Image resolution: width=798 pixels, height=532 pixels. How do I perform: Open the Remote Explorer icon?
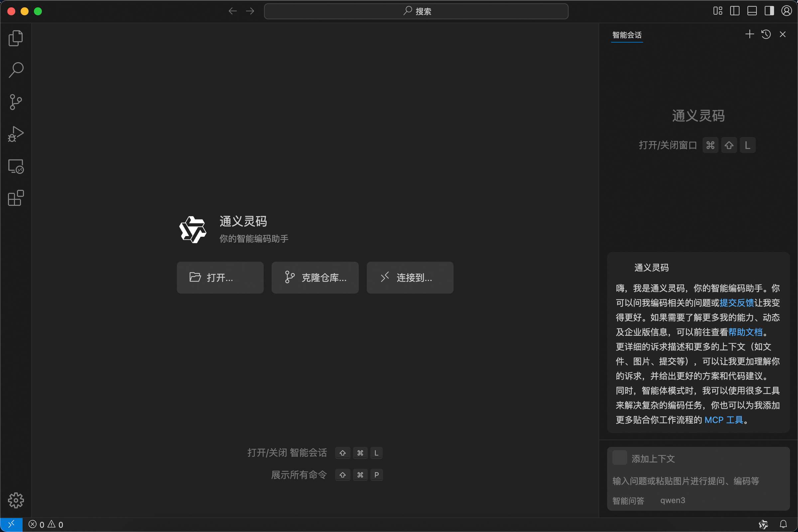[x=15, y=166]
